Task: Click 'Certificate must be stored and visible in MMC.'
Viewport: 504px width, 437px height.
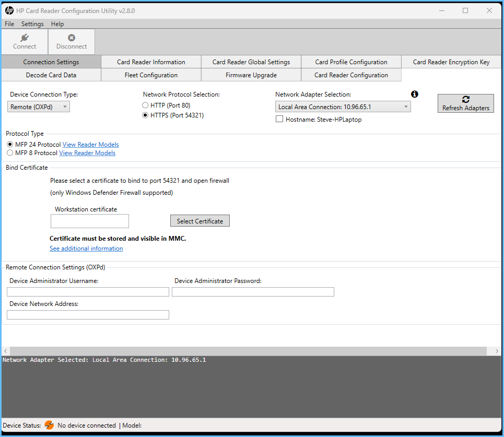Action: point(118,239)
